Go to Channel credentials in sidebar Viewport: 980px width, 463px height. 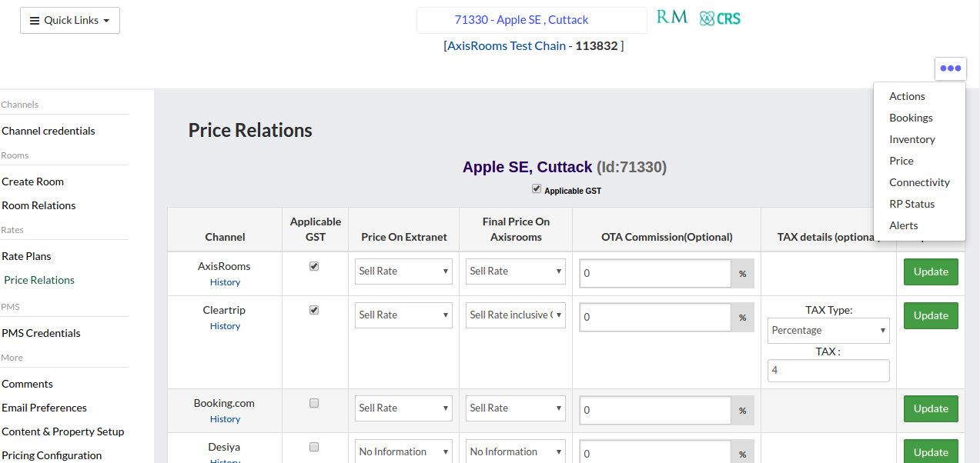(48, 131)
